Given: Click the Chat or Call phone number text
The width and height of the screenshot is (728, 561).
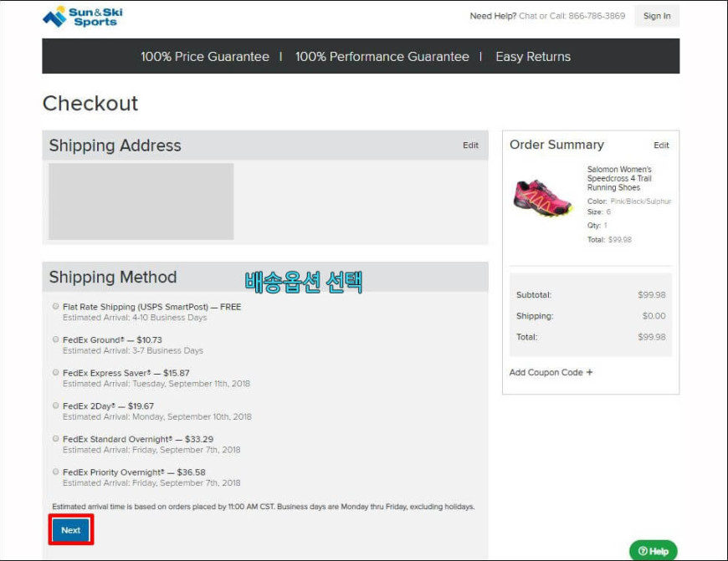Looking at the screenshot, I should point(572,16).
